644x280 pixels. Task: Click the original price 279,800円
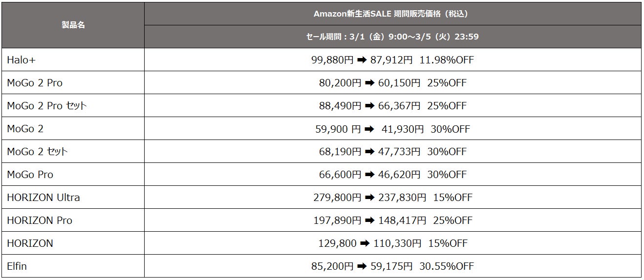[337, 198]
